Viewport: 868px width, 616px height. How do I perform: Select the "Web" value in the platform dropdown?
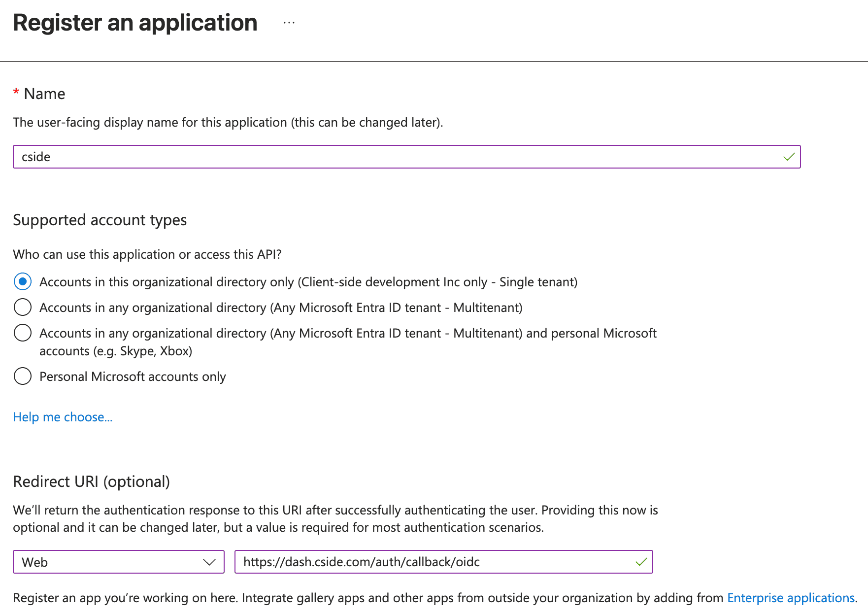tap(35, 562)
